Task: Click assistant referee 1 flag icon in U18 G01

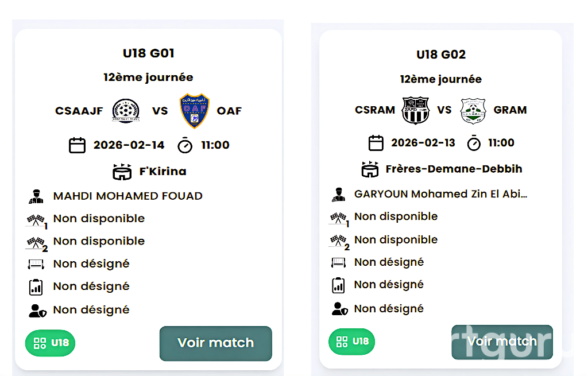Action: pos(36,219)
